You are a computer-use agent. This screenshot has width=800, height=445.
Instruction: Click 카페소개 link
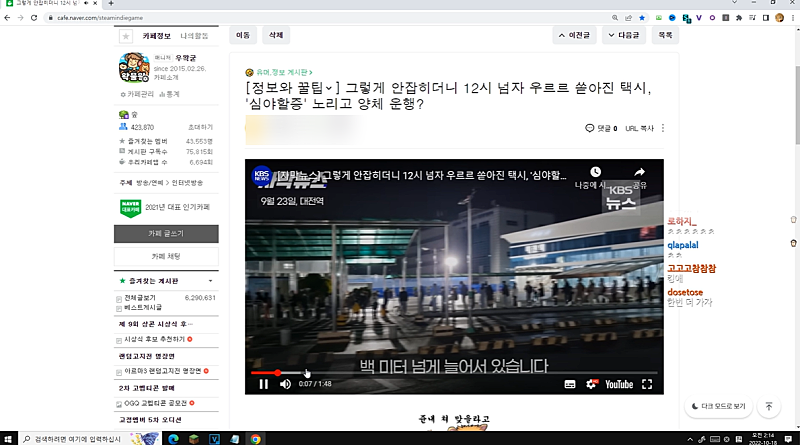tap(166, 78)
